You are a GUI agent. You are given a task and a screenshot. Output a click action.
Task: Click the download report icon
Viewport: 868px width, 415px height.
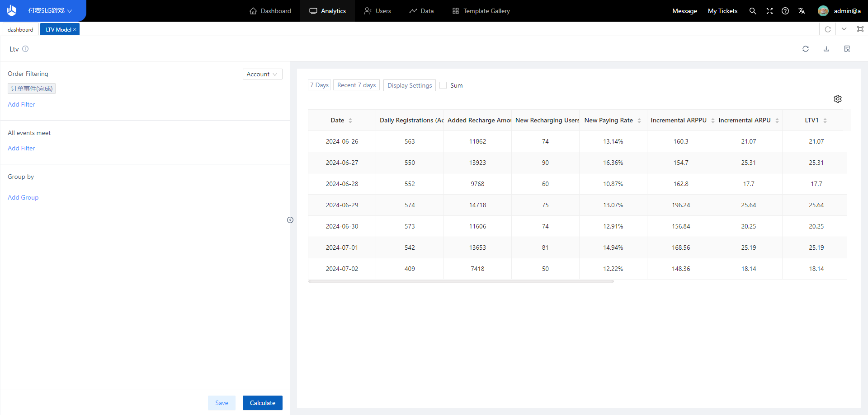(826, 49)
